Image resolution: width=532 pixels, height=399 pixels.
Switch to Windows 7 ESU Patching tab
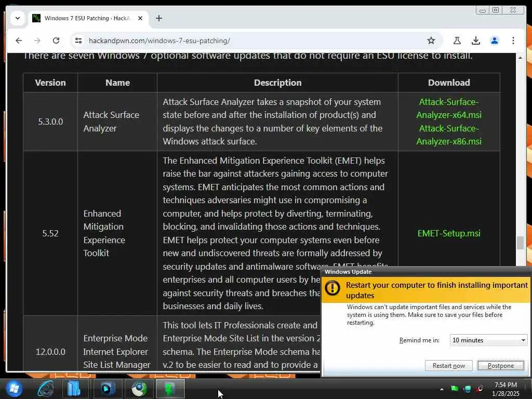tap(87, 18)
